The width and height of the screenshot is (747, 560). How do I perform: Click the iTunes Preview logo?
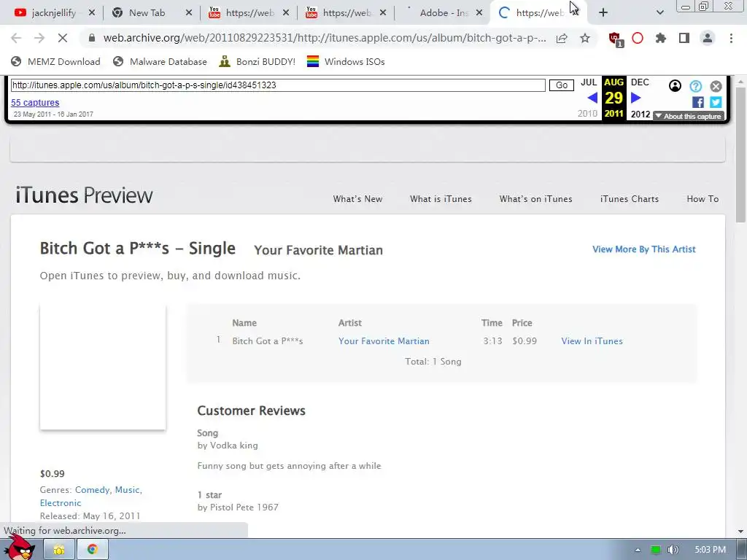(84, 195)
